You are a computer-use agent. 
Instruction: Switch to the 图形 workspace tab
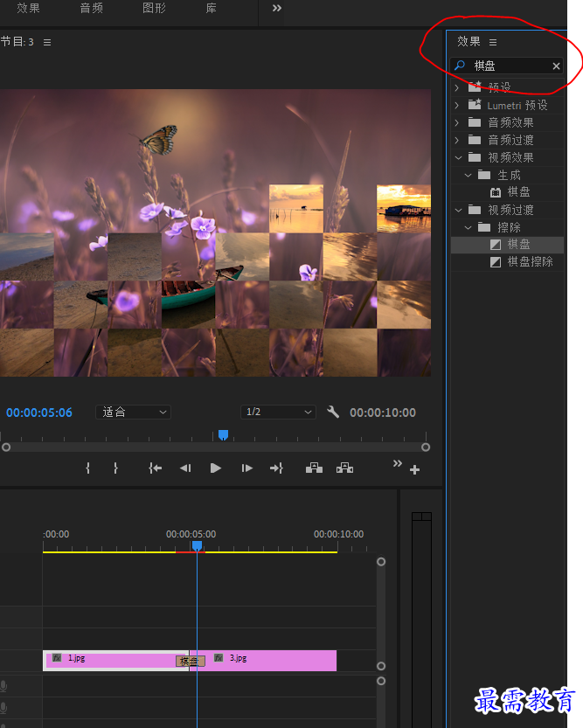(x=154, y=8)
